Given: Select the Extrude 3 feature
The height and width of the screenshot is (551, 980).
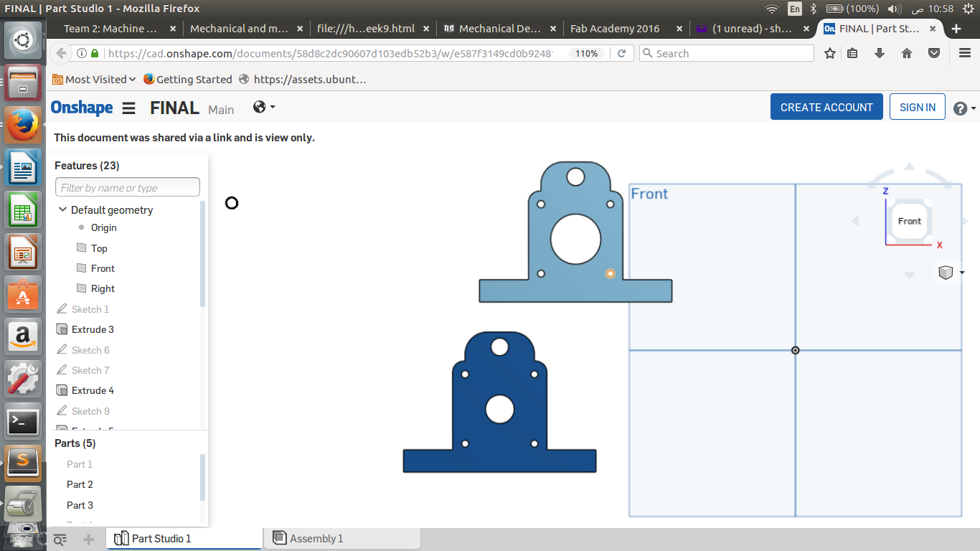Looking at the screenshot, I should 93,329.
